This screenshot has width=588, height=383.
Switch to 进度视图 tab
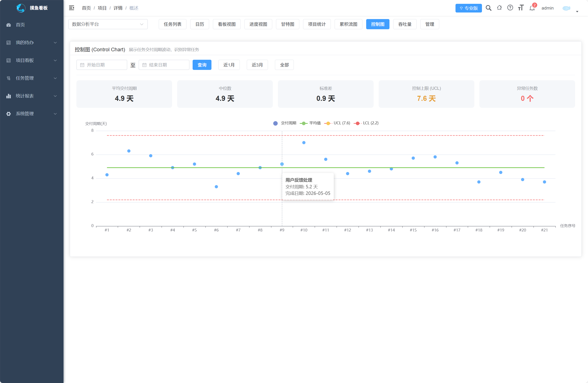[258, 24]
